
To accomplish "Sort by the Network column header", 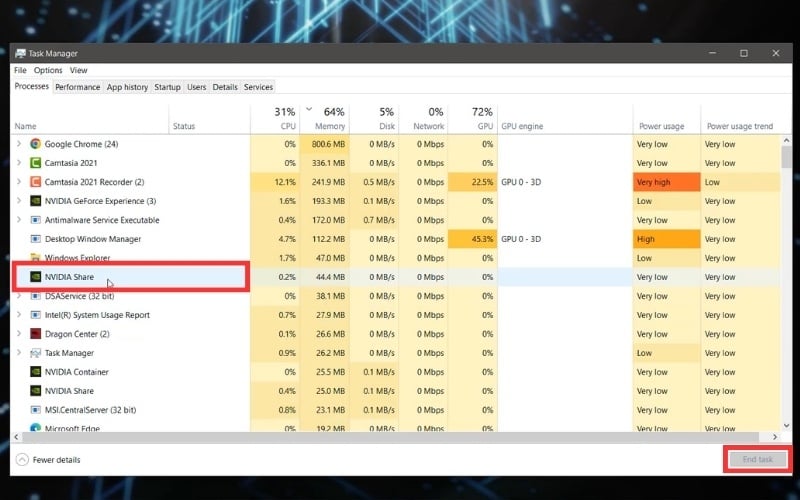I will 423,119.
